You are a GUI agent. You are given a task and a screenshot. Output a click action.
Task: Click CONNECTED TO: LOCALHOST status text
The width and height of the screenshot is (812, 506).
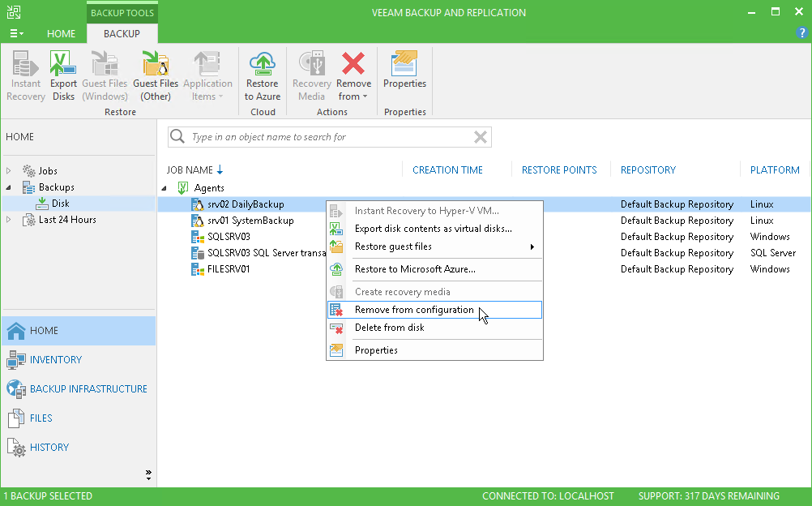[x=548, y=496]
